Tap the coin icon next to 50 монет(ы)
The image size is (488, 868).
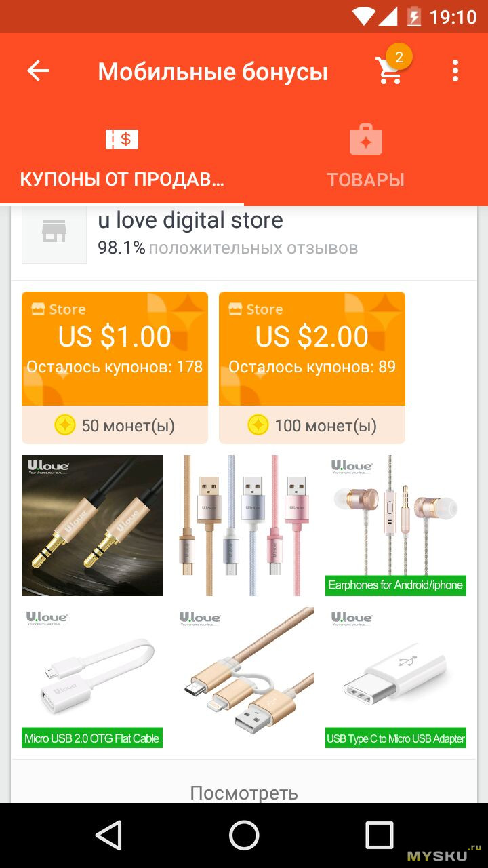tap(65, 425)
